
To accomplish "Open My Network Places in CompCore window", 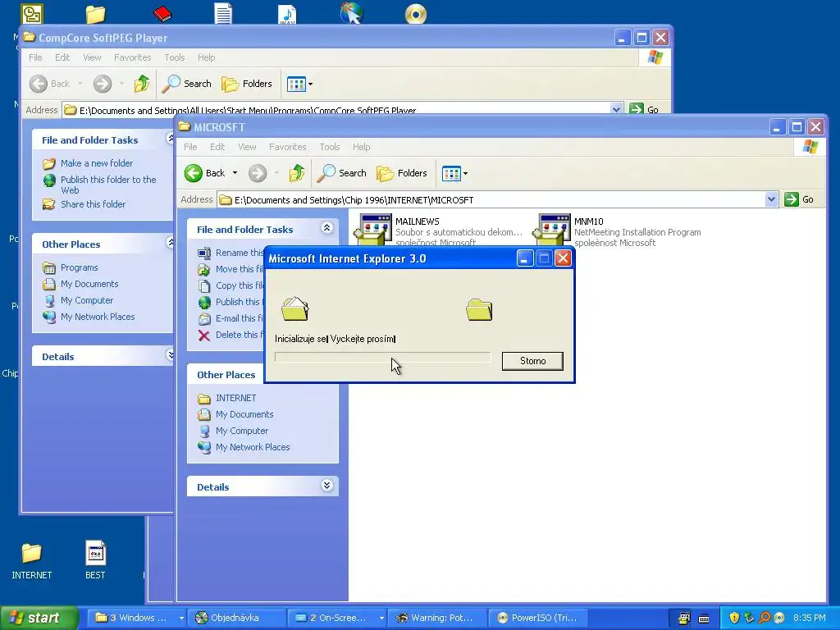I will click(98, 317).
